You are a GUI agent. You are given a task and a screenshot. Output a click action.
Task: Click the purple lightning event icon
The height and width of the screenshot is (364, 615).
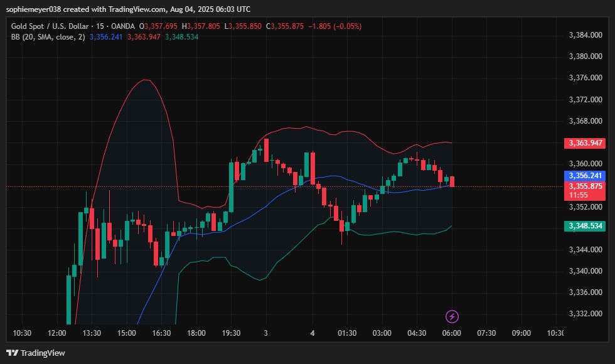tap(452, 316)
